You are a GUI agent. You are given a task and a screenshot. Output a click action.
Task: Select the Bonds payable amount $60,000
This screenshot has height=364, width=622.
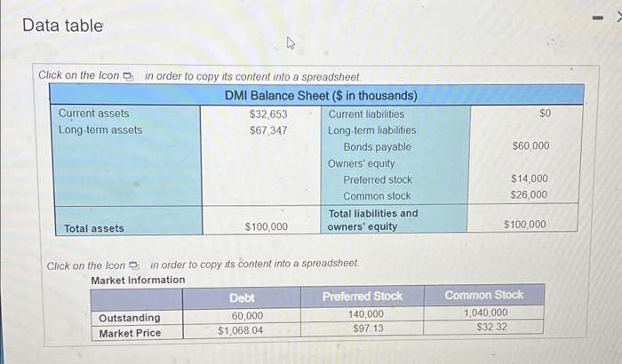tap(530, 146)
